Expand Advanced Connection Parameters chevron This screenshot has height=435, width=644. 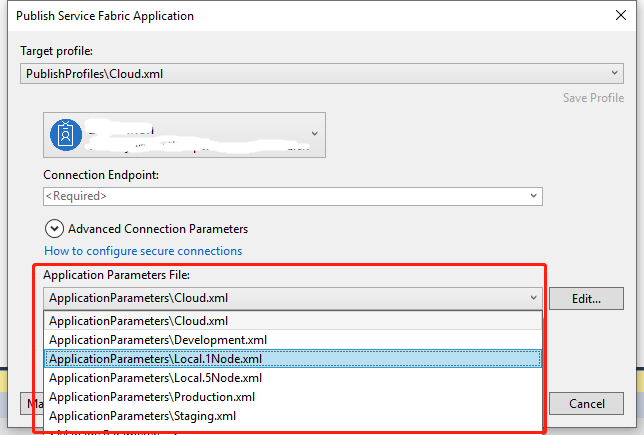click(54, 229)
